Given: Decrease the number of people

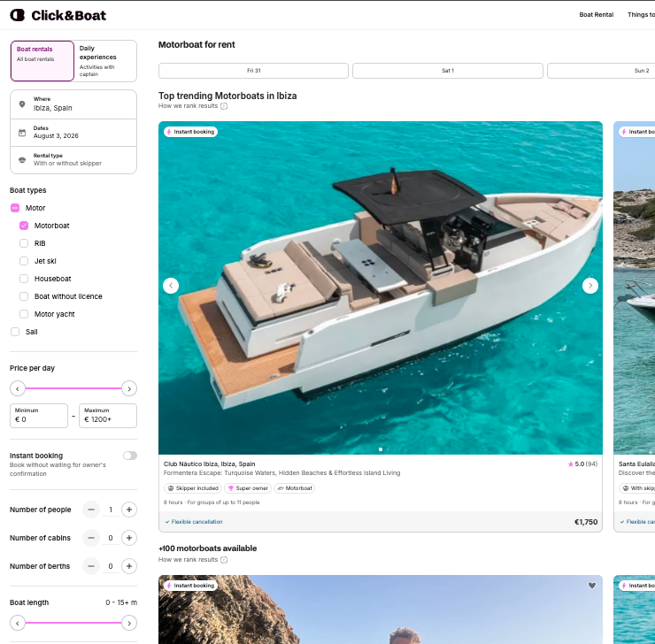Looking at the screenshot, I should [91, 510].
